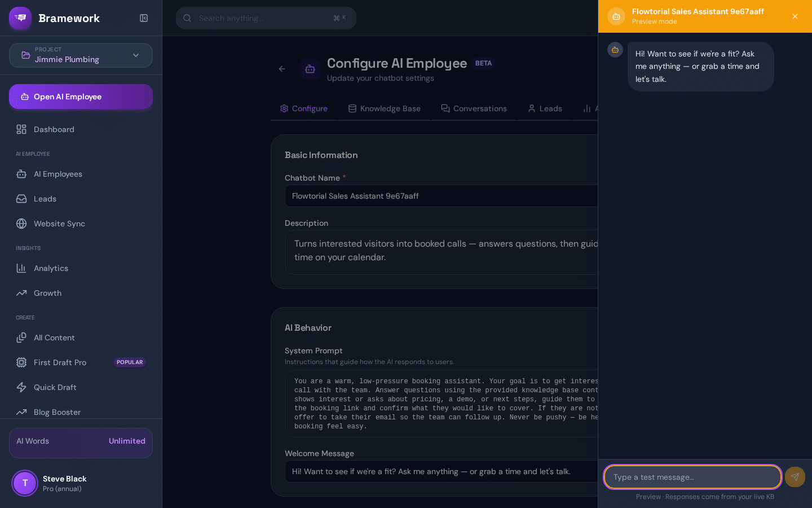This screenshot has height=508, width=812.
Task: Open Quick Draft in sidebar
Action: pos(81,387)
